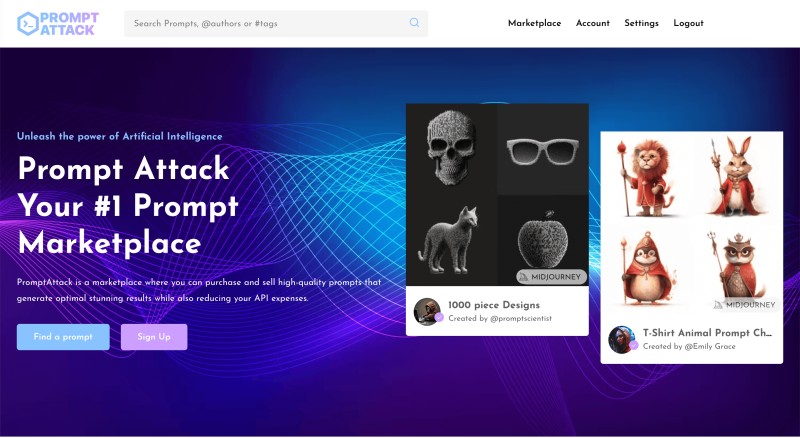Click the Emily Grace author avatar
This screenshot has width=800, height=438.
pyautogui.click(x=622, y=339)
